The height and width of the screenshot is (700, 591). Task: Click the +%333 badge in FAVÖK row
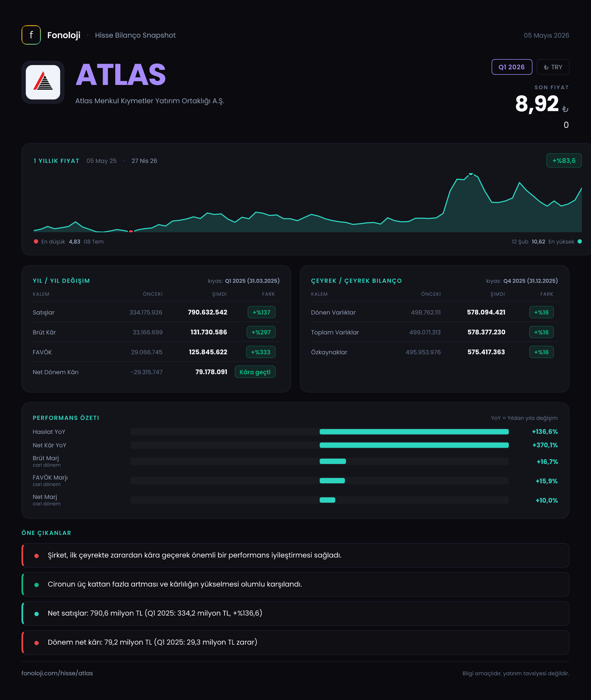[x=261, y=352]
